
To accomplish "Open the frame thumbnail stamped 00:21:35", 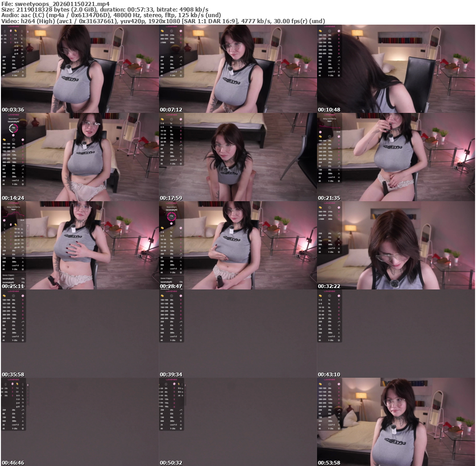I will pyautogui.click(x=396, y=157).
